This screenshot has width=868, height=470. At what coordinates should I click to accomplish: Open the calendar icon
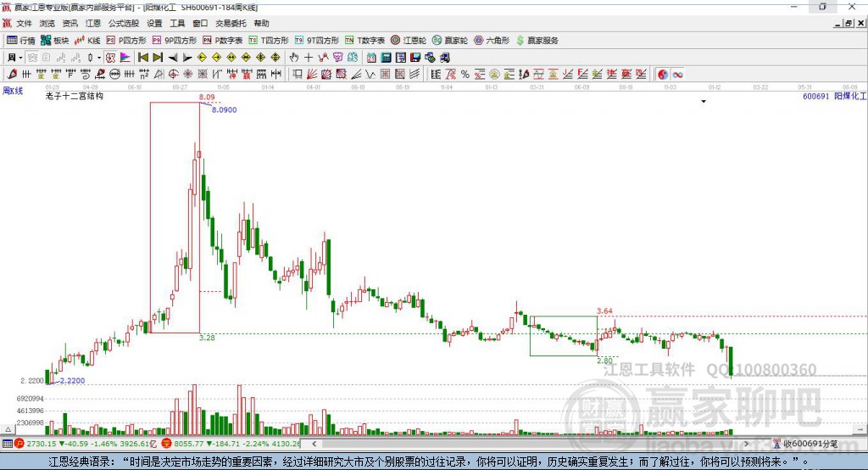coord(371,58)
